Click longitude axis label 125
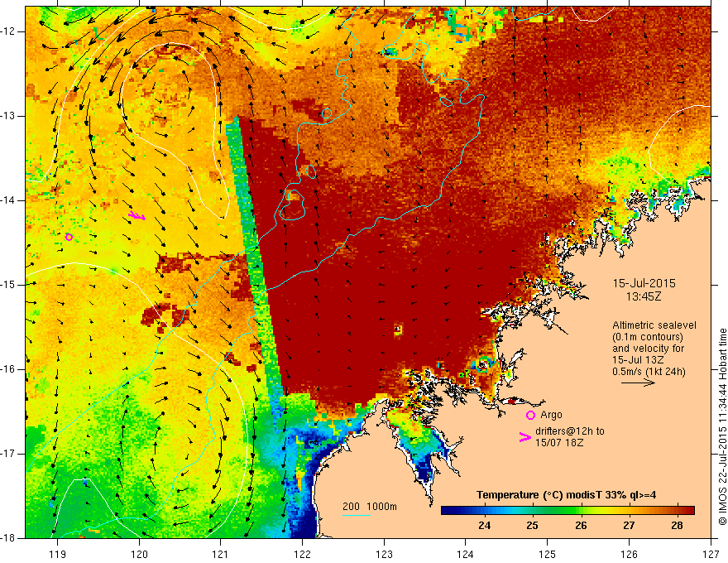This screenshot has width=728, height=563. 548,554
